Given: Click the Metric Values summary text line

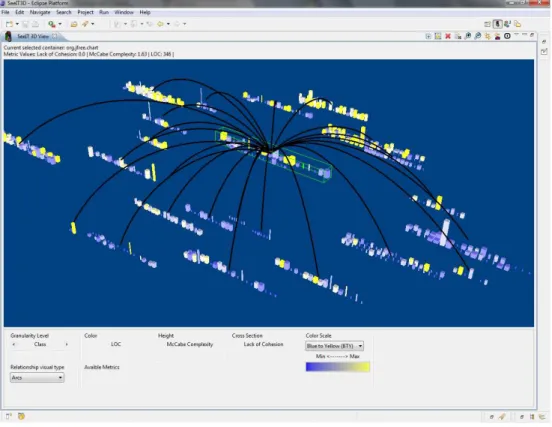Looking at the screenshot, I should click(x=89, y=54).
